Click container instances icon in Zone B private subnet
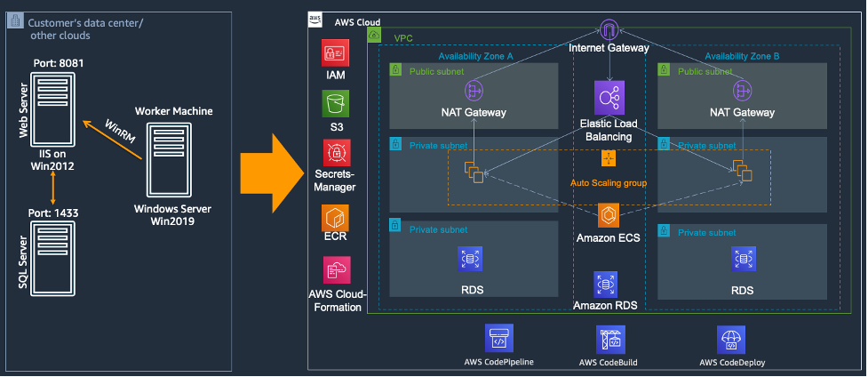868x377 pixels. 743,170
